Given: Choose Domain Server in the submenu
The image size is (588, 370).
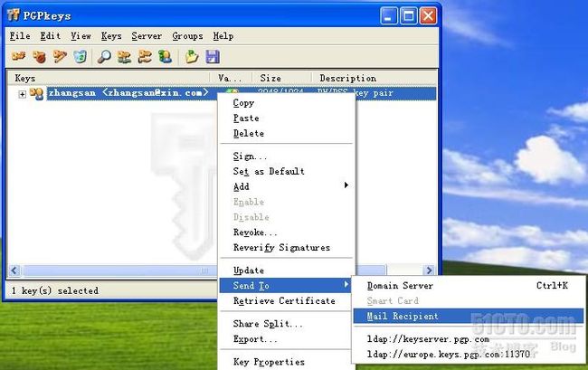Looking at the screenshot, I should (x=469, y=286).
